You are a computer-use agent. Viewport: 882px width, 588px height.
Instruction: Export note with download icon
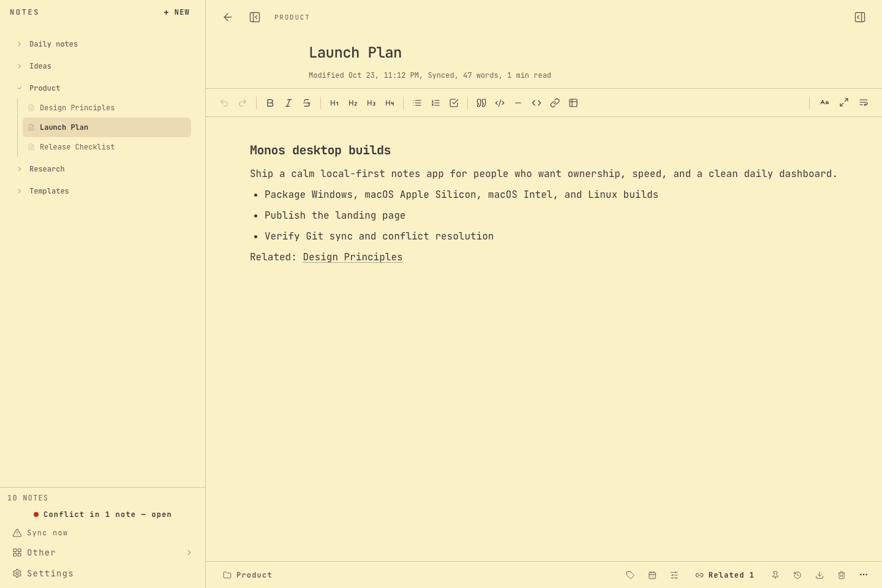pos(820,575)
